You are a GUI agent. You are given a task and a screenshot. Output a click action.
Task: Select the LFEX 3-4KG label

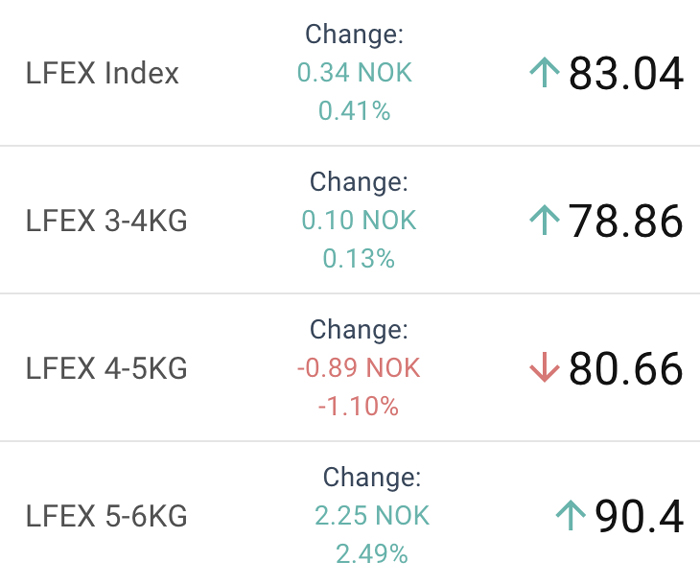tap(106, 221)
